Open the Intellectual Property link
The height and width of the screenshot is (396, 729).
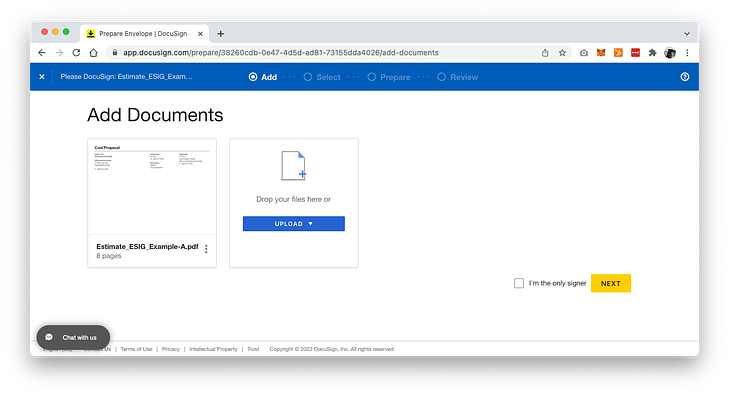213,349
